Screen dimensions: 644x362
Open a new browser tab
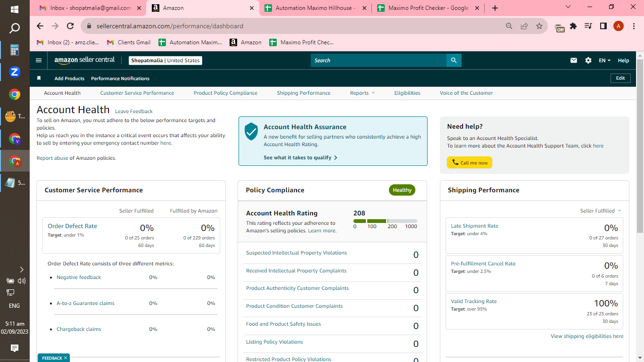click(495, 8)
